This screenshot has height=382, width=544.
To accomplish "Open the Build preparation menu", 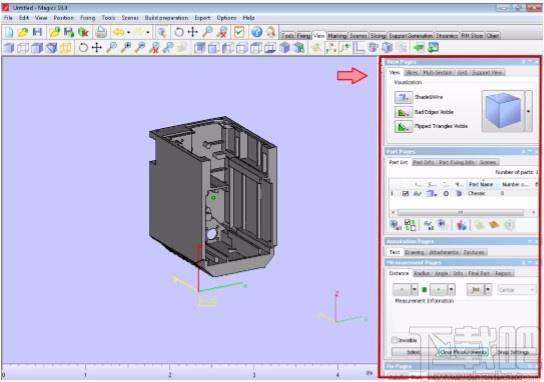I will click(166, 18).
